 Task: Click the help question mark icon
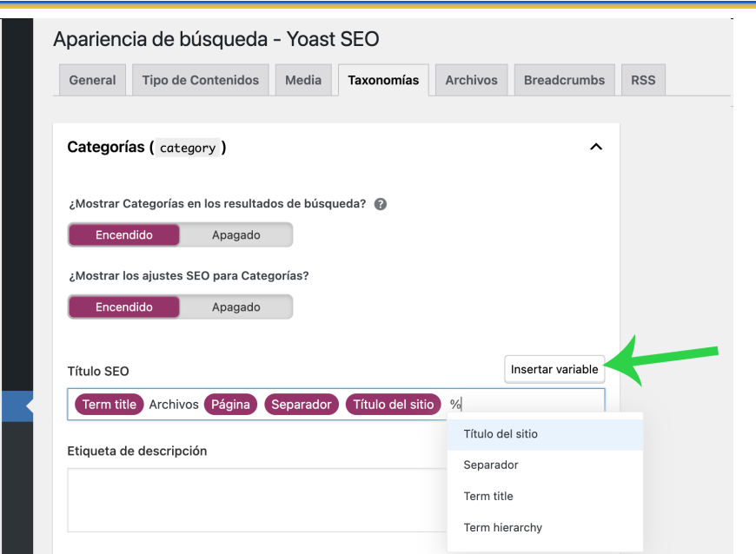[x=381, y=204]
